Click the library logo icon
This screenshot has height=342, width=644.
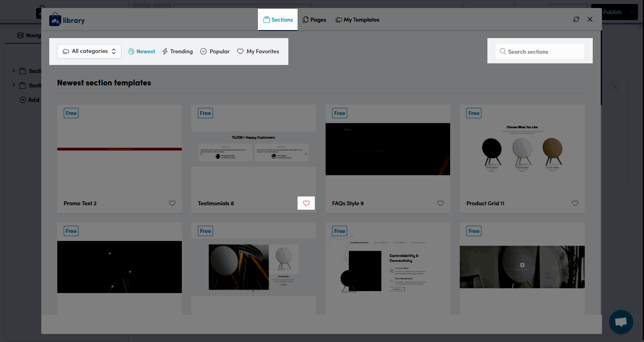(x=55, y=20)
